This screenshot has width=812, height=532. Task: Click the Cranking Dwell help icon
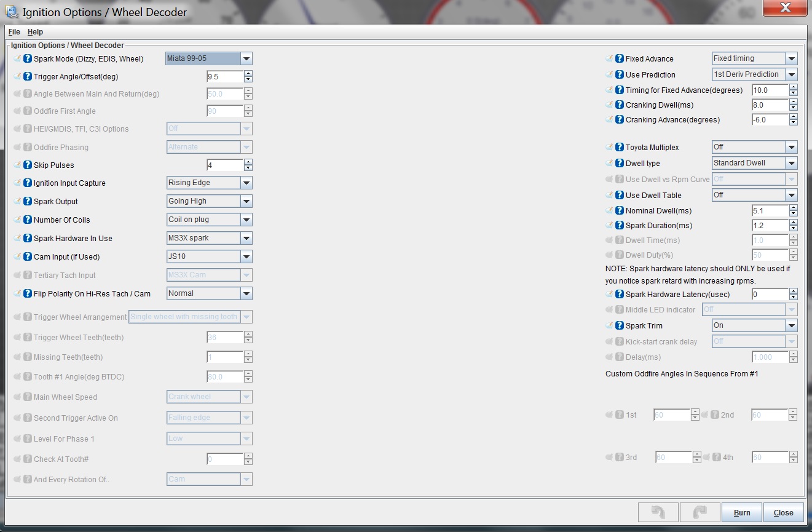click(620, 105)
